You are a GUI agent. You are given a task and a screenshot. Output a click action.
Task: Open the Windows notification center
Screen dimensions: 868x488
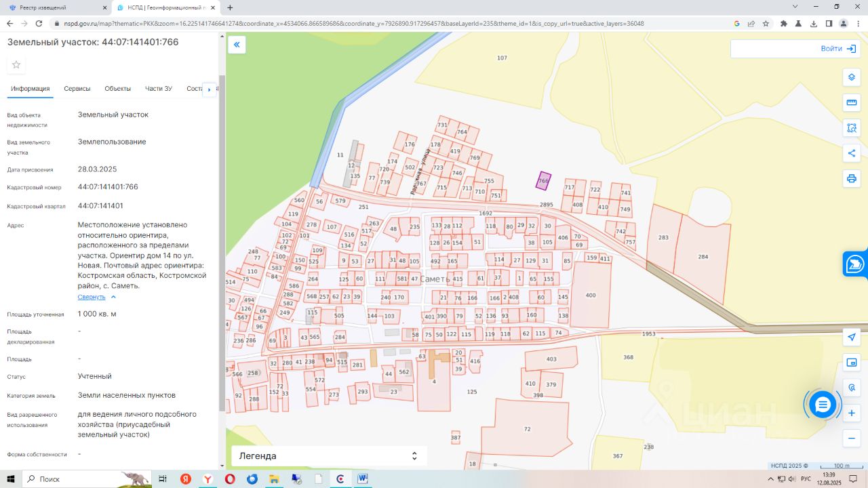pos(854,479)
